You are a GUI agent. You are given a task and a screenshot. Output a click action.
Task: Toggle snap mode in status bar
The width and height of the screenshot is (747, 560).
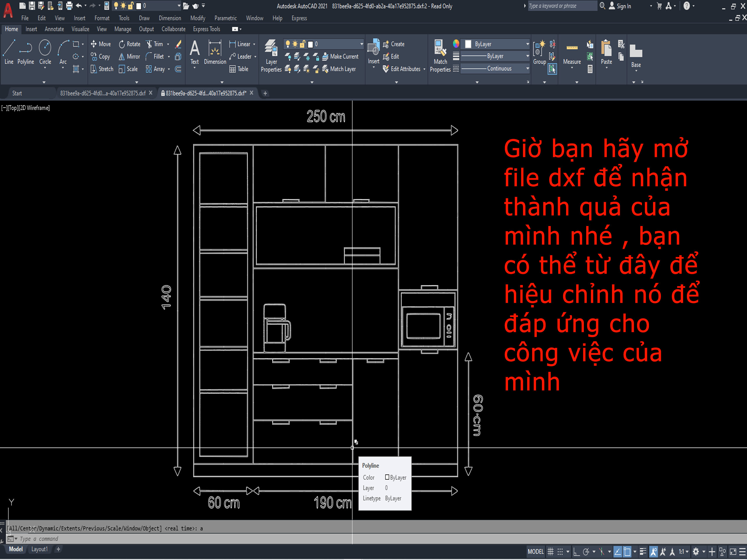560,552
